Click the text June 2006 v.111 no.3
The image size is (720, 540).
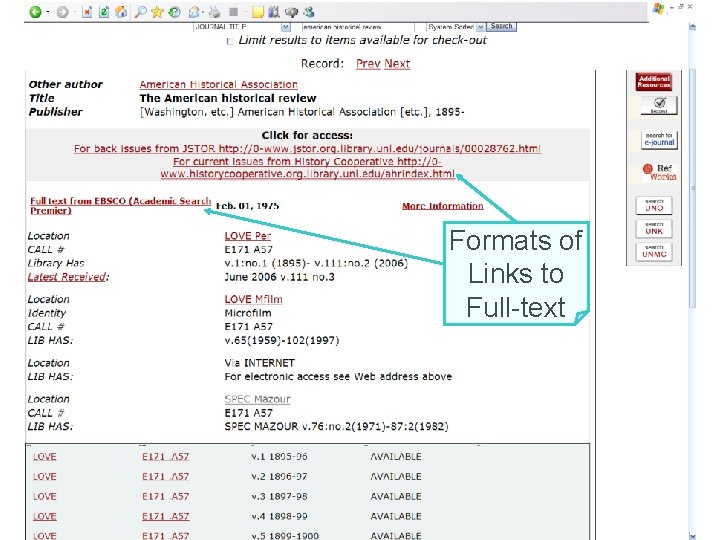pyautogui.click(x=279, y=277)
